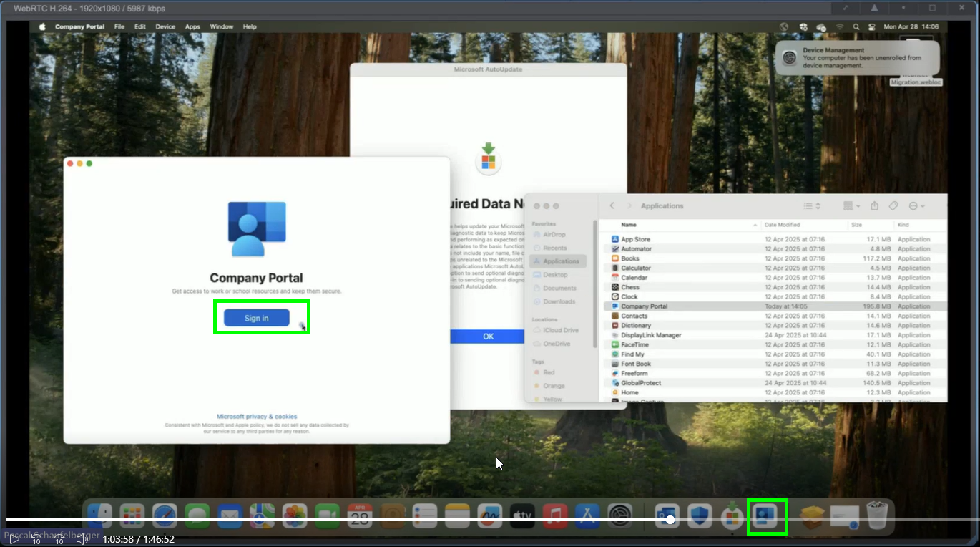Select Applications in the Finder sidebar
This screenshot has height=547, width=980.
click(558, 261)
